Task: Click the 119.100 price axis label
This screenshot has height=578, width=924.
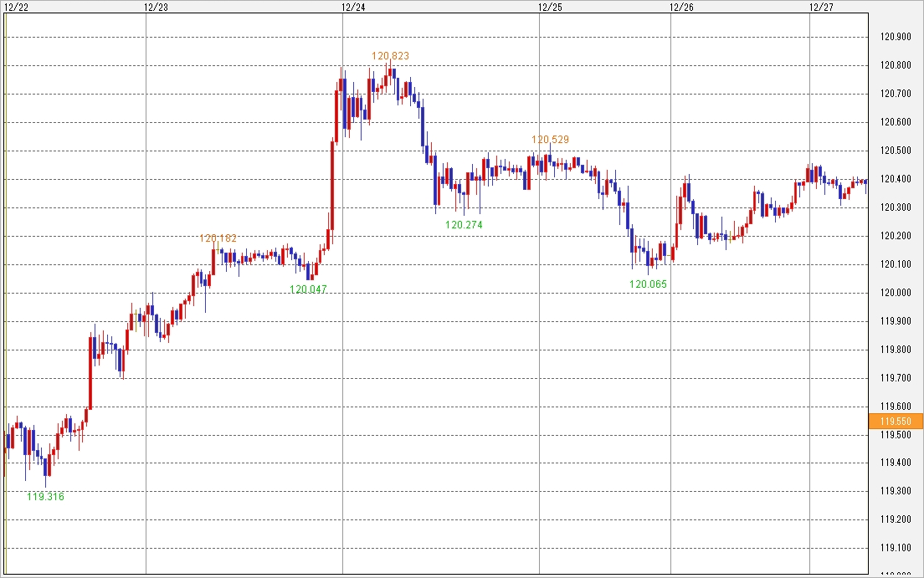Action: (896, 548)
